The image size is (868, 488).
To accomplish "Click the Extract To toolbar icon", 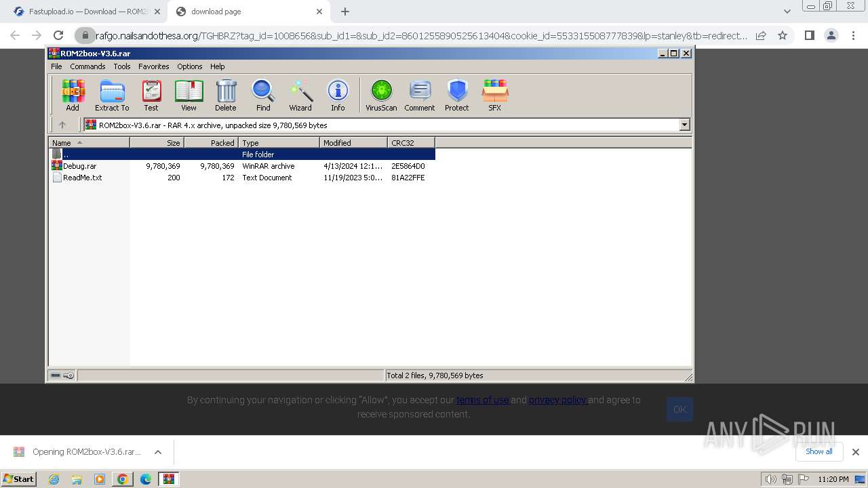I will point(112,95).
